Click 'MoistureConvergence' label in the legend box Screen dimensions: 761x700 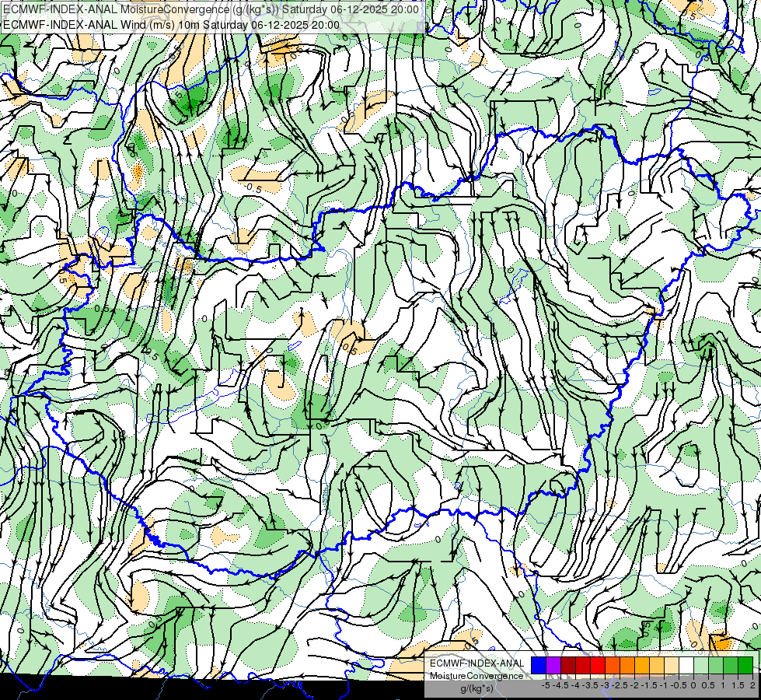click(x=476, y=676)
